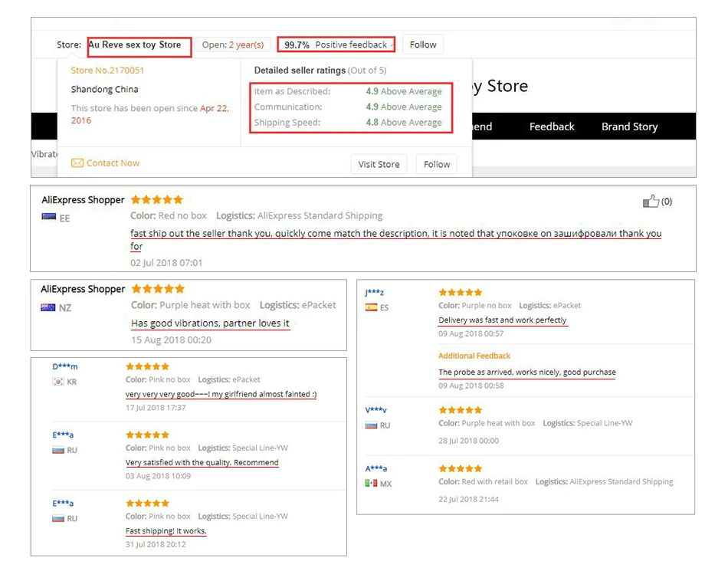Click the KR flag under D***m
This screenshot has height=568, width=728.
(58, 382)
